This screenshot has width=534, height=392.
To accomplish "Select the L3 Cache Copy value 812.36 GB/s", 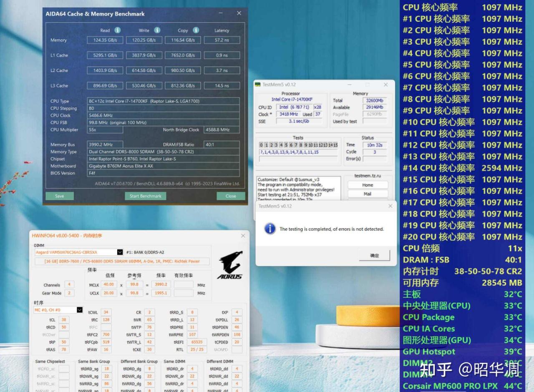I will [x=183, y=85].
